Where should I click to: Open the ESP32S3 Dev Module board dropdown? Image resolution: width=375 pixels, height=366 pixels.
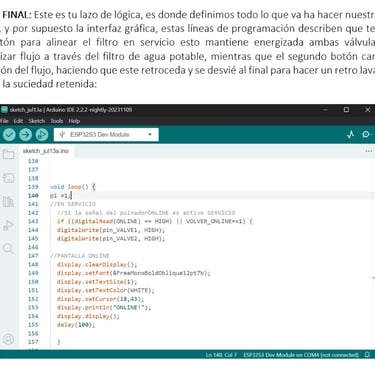[106, 135]
